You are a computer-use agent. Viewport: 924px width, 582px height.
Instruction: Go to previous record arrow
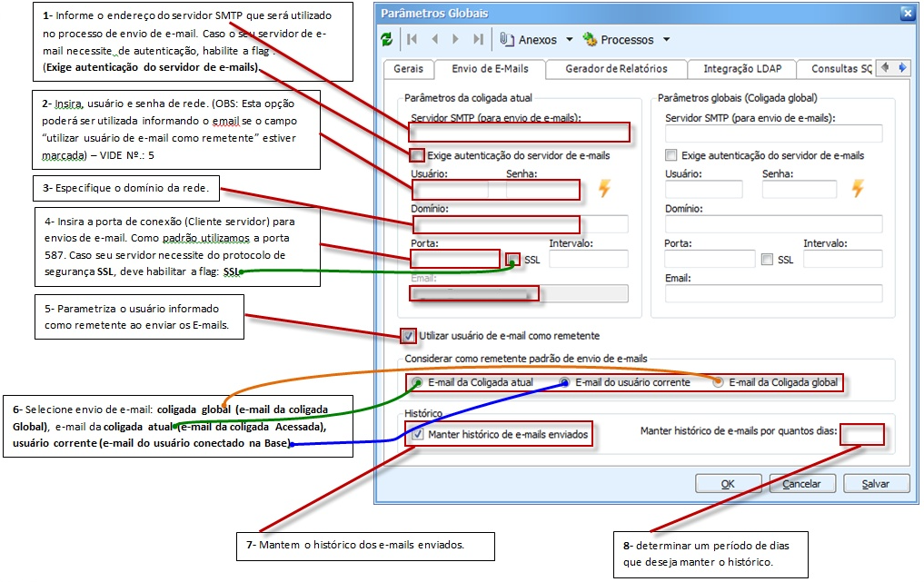click(435, 39)
